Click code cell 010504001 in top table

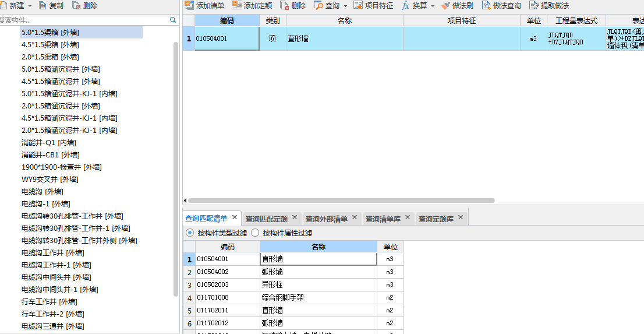227,38
